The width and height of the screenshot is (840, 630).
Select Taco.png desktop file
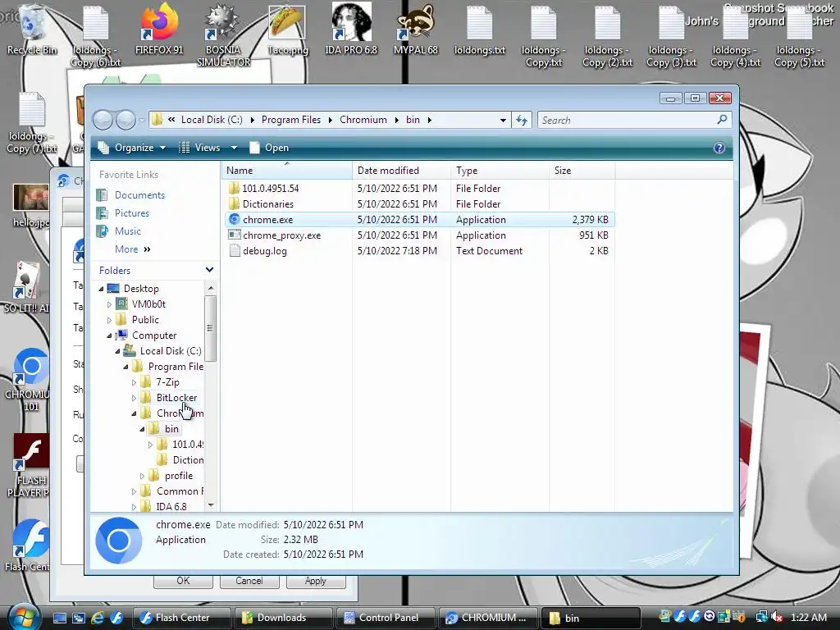point(288,30)
